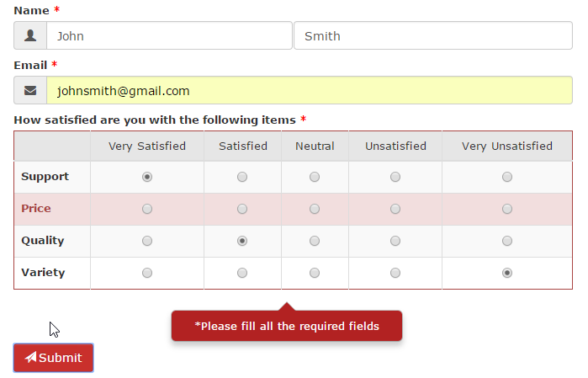Select Neutral for Price row
Viewport: 588px width, 378px height.
(x=315, y=209)
